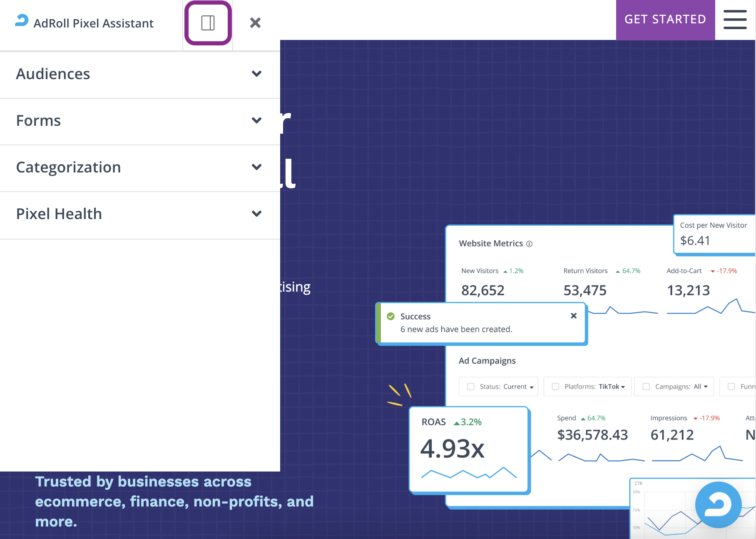Tick the Campaigns: All checkbox
Screen dimensions: 756x539
[x=646, y=387]
